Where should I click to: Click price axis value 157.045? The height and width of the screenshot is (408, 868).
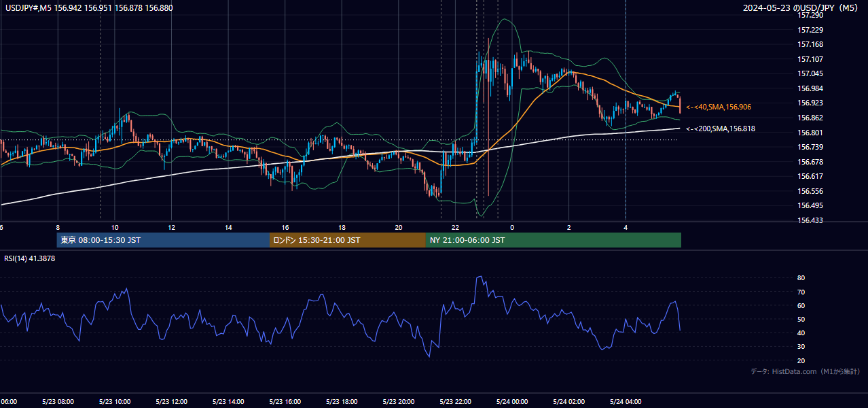point(810,74)
